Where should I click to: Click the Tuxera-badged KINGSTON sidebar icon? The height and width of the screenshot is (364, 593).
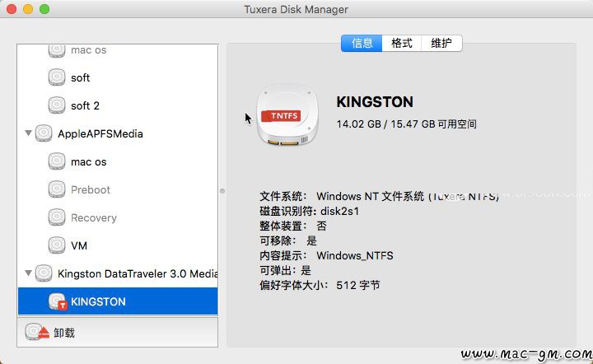58,301
